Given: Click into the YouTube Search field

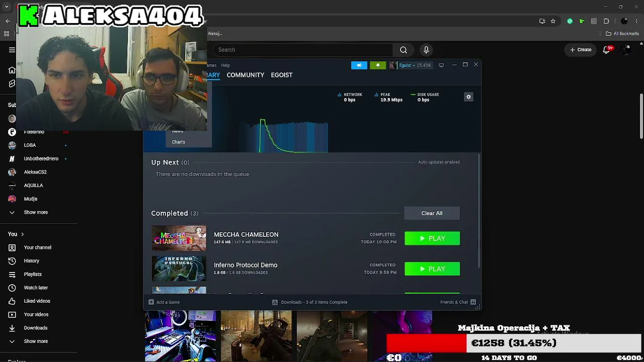Looking at the screenshot, I should 303,50.
